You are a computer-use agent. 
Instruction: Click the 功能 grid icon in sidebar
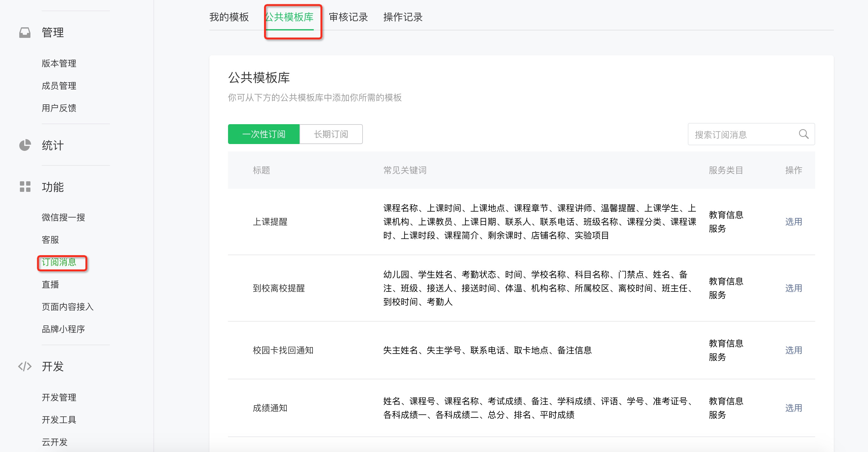click(x=25, y=187)
